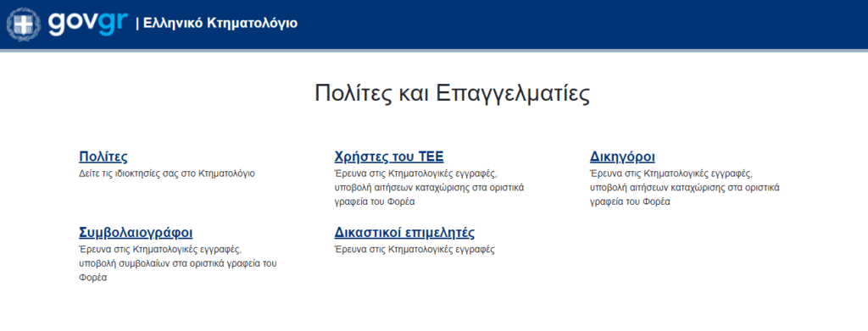Screen dimensions: 868x331
Task: Go to the Δικηγόροι section link
Action: click(x=623, y=157)
